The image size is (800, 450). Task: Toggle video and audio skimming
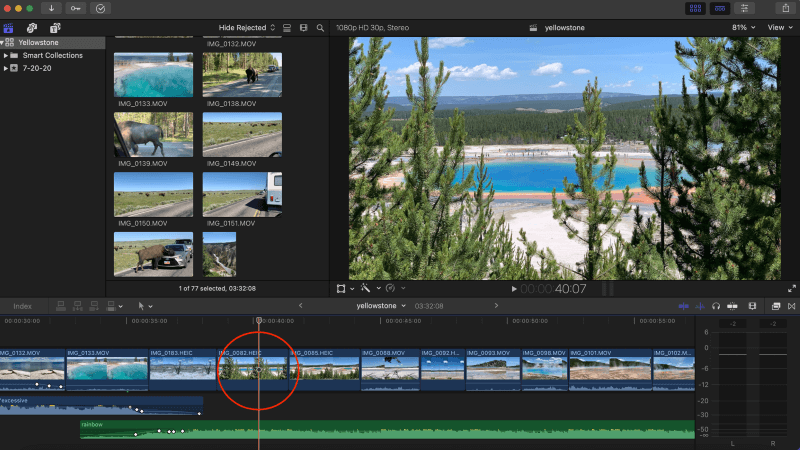[684, 306]
